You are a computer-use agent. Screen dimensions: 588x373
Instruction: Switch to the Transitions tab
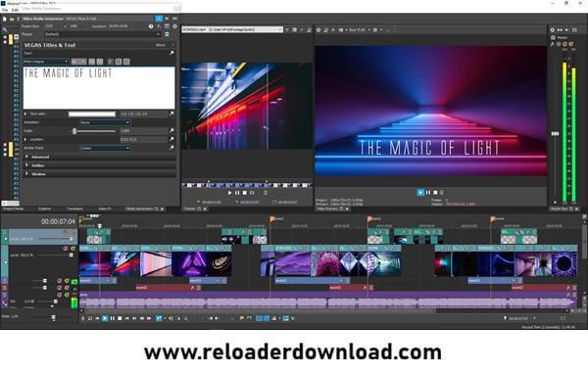[x=74, y=209]
